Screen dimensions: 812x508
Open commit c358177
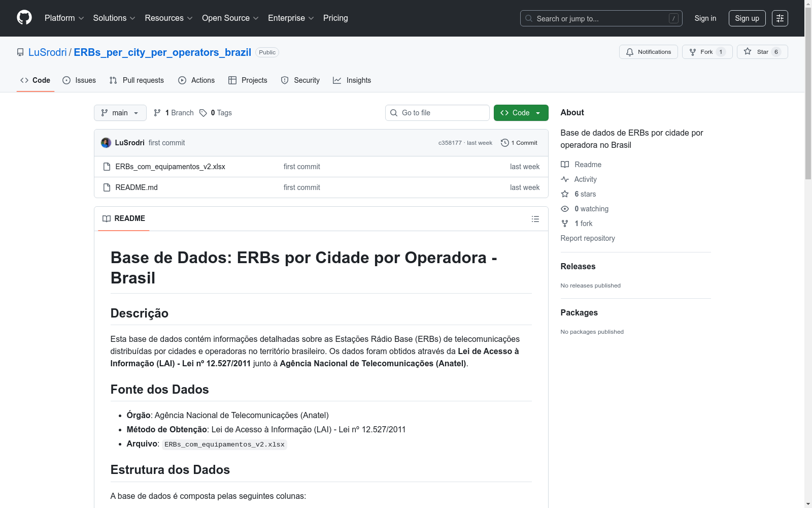click(x=450, y=143)
